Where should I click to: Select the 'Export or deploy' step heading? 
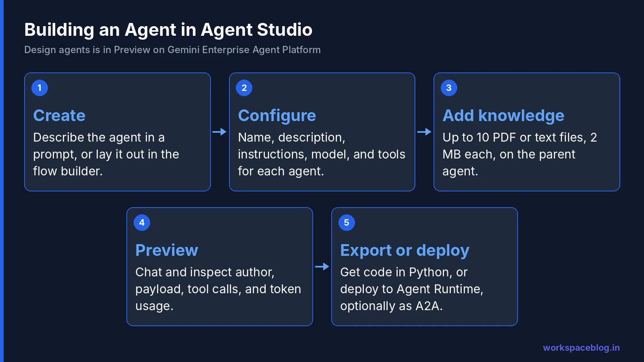[405, 251]
